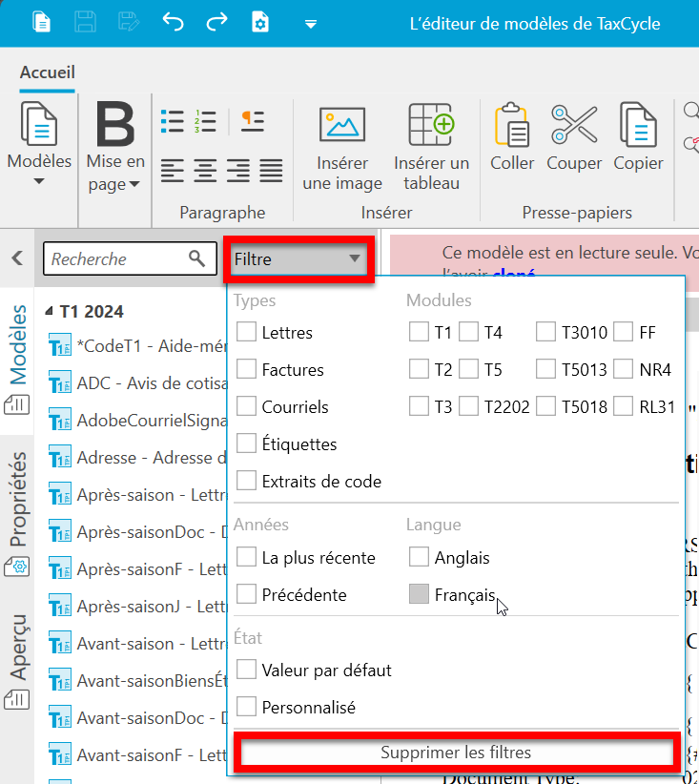This screenshot has width=699, height=784.
Task: Click the paragraph mark formatting icon
Action: tap(253, 121)
